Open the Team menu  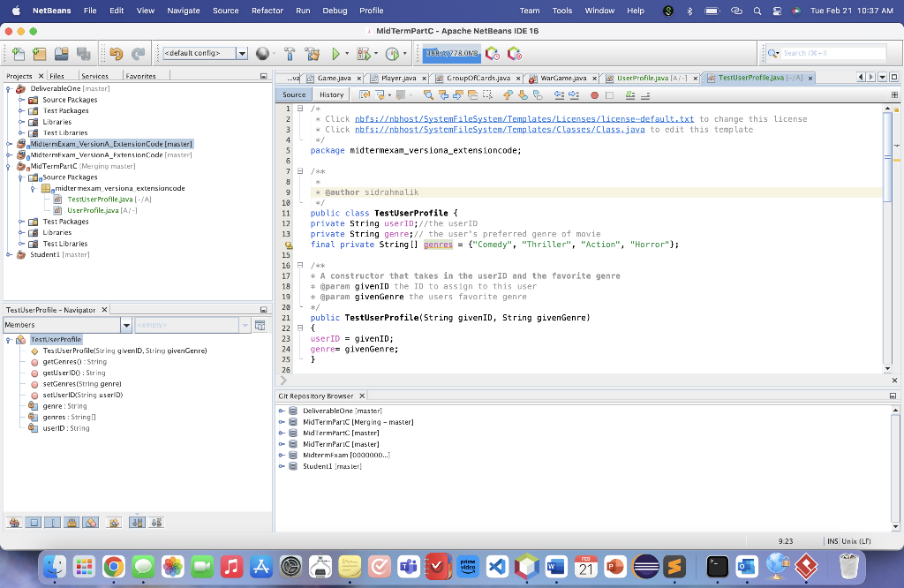[530, 11]
